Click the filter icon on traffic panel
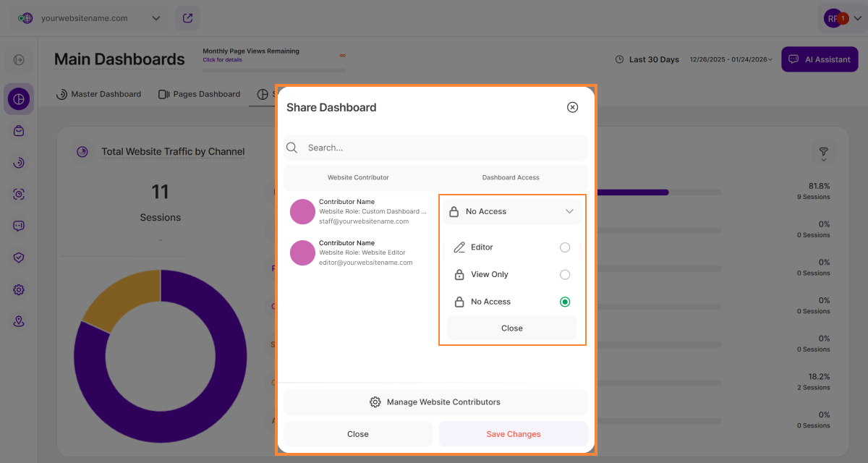 823,153
